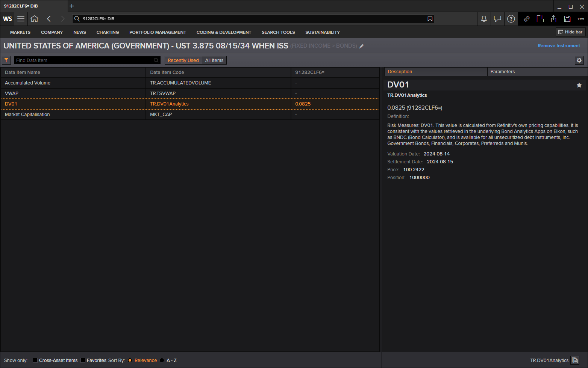Click the Data Item Name column header
The height and width of the screenshot is (368, 588).
click(73, 72)
